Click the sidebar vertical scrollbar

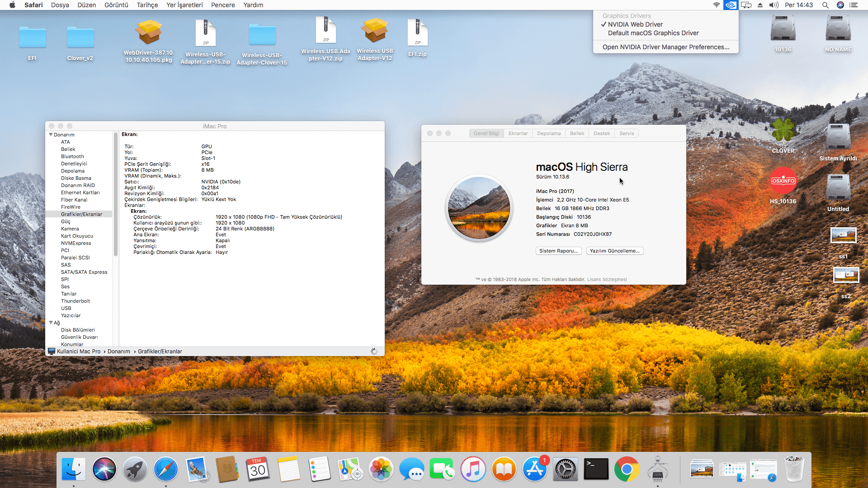coord(116,194)
